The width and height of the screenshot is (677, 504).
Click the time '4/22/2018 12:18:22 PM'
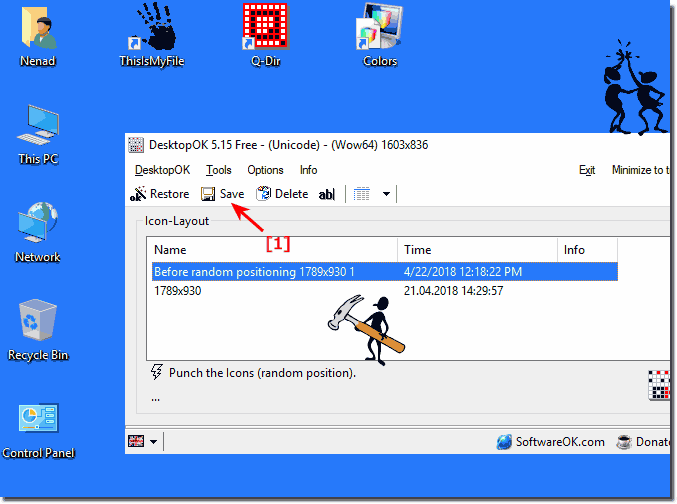[462, 272]
